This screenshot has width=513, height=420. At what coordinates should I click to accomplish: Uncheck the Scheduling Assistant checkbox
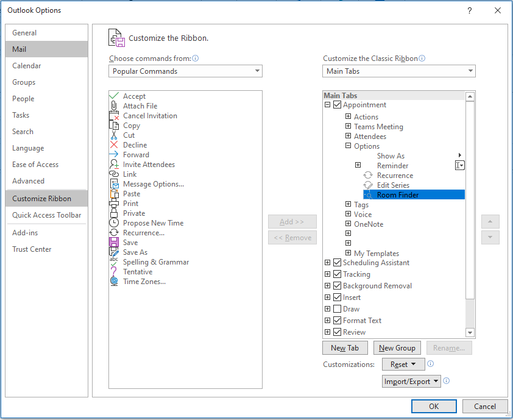click(337, 263)
